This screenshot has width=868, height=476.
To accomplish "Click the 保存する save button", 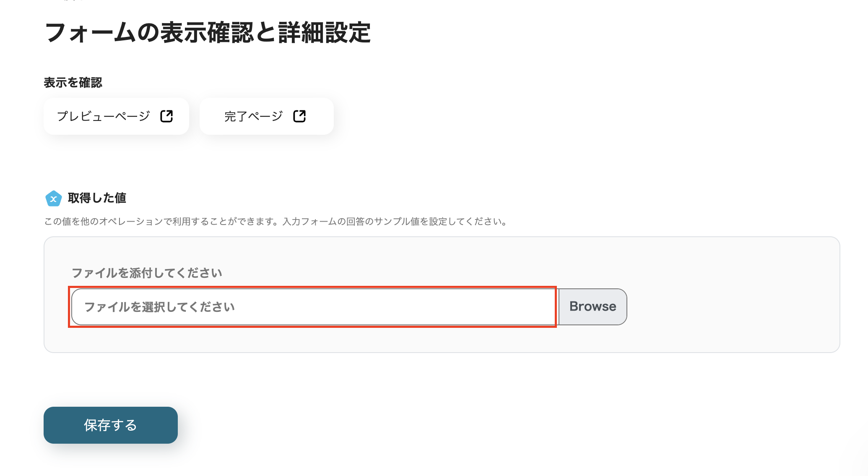I will (x=110, y=425).
